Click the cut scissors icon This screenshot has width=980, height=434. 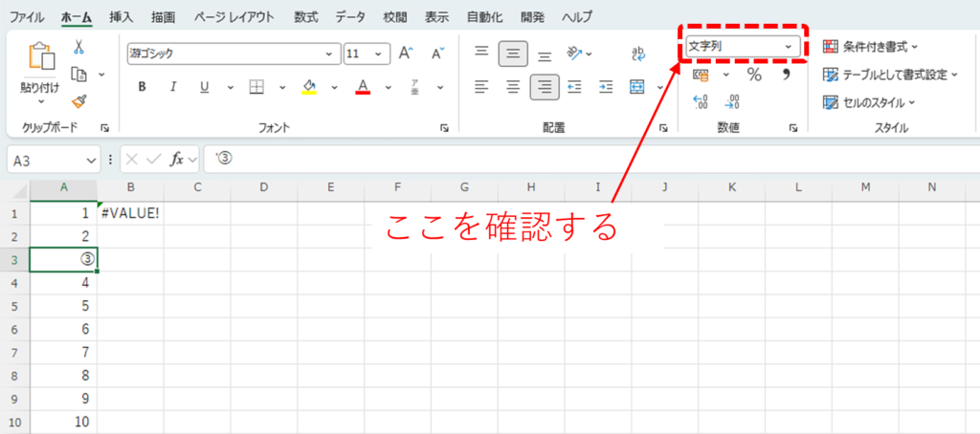point(79,47)
